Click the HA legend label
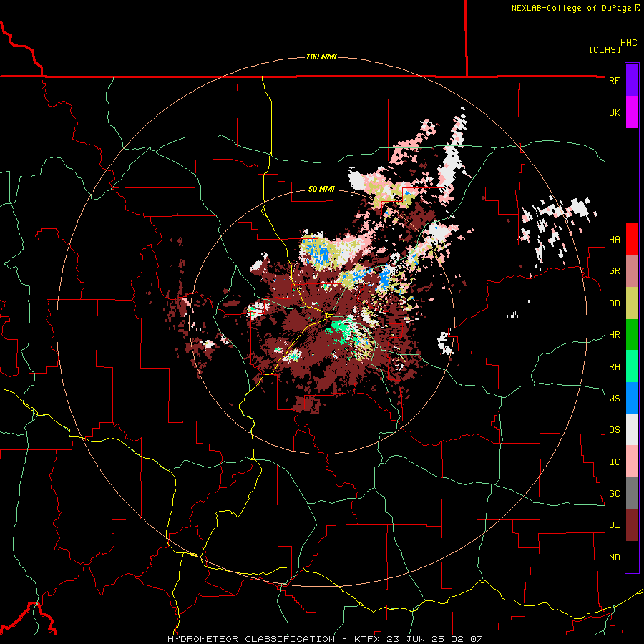Image resolution: width=644 pixels, height=644 pixels. (x=614, y=240)
